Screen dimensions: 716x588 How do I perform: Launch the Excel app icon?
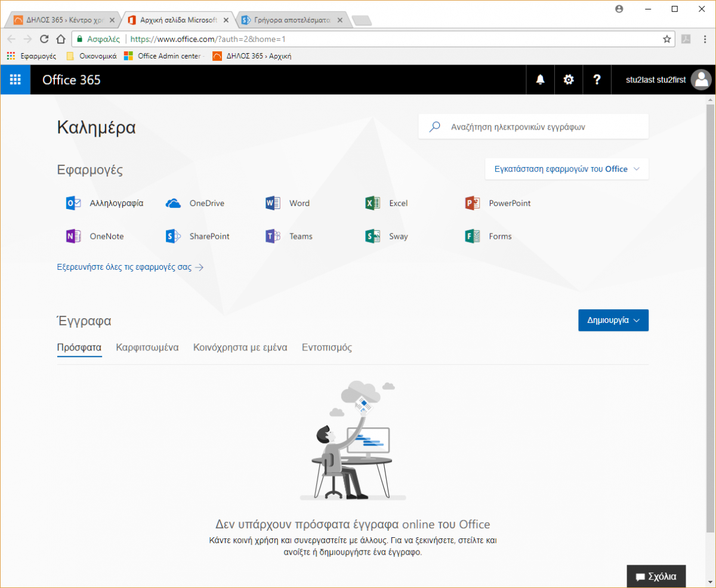tap(372, 203)
